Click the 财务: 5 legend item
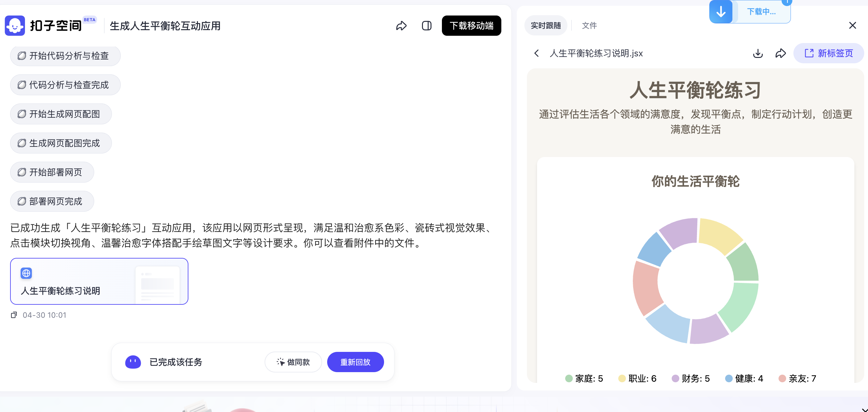The image size is (868, 412). point(691,378)
